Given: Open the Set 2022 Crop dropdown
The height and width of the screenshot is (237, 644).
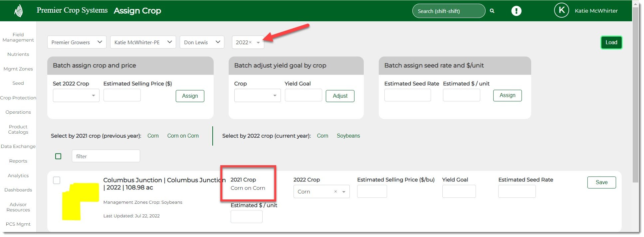Looking at the screenshot, I should [x=76, y=95].
